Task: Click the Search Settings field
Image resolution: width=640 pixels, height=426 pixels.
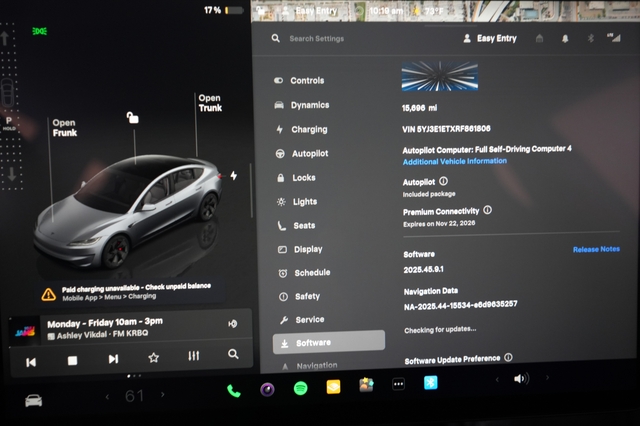Action: 316,38
